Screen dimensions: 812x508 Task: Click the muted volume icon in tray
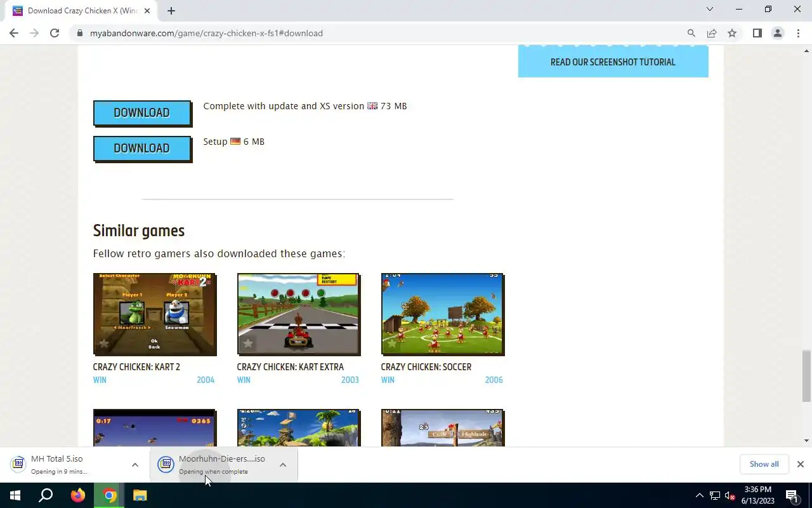click(730, 495)
